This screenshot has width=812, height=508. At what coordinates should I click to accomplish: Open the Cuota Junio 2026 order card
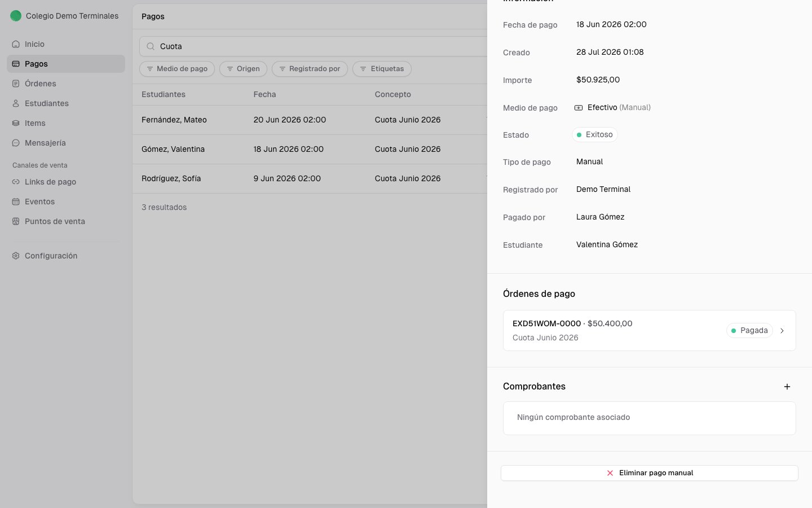(650, 331)
